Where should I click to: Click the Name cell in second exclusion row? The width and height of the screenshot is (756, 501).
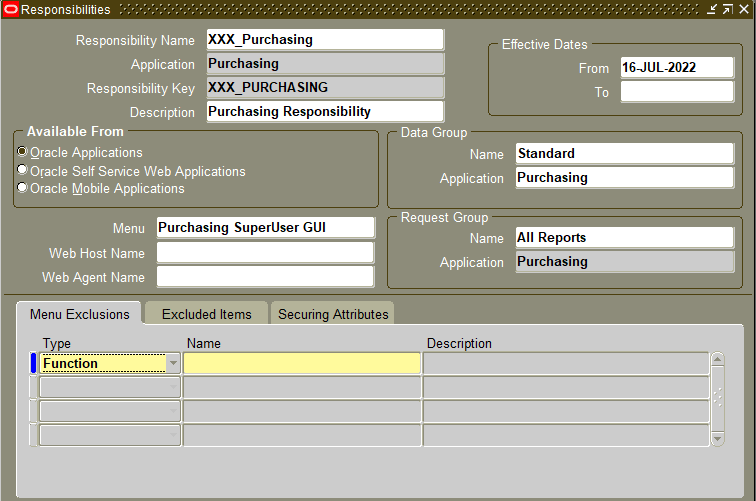(302, 387)
